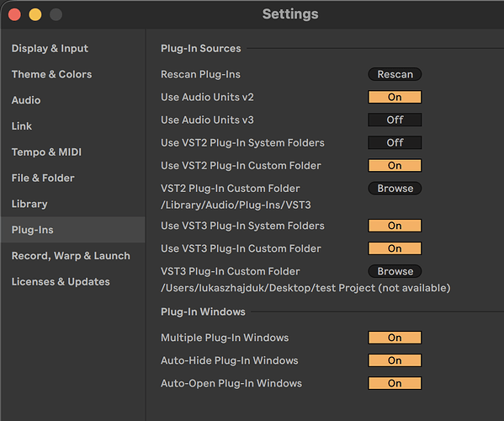Open Record, Warp & Launch settings
This screenshot has width=504, height=421.
coord(71,256)
